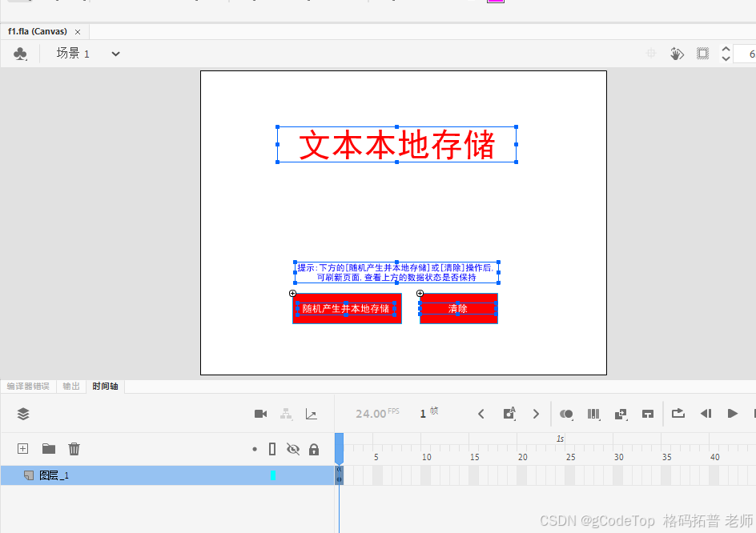Toggle the rotate stage hand tool

(x=677, y=54)
